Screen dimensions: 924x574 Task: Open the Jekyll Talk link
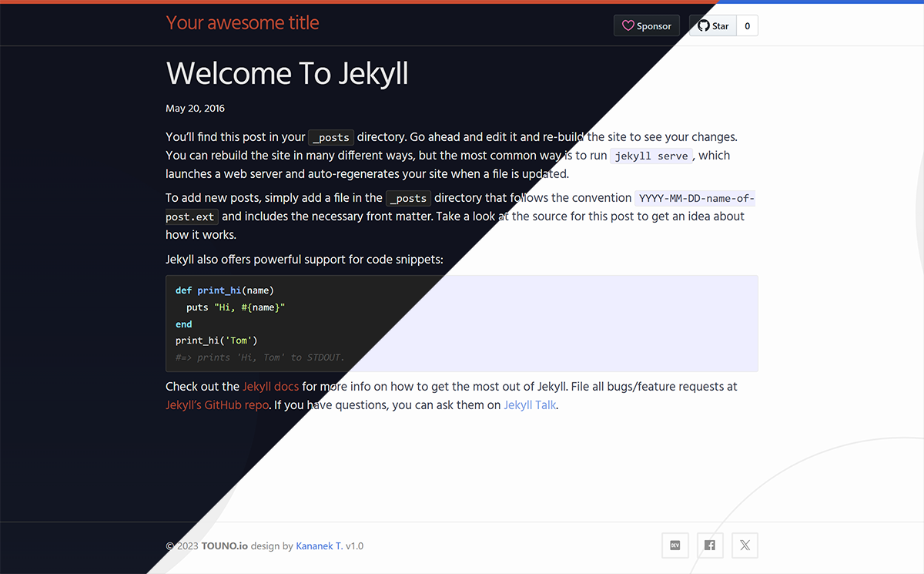pyautogui.click(x=530, y=404)
